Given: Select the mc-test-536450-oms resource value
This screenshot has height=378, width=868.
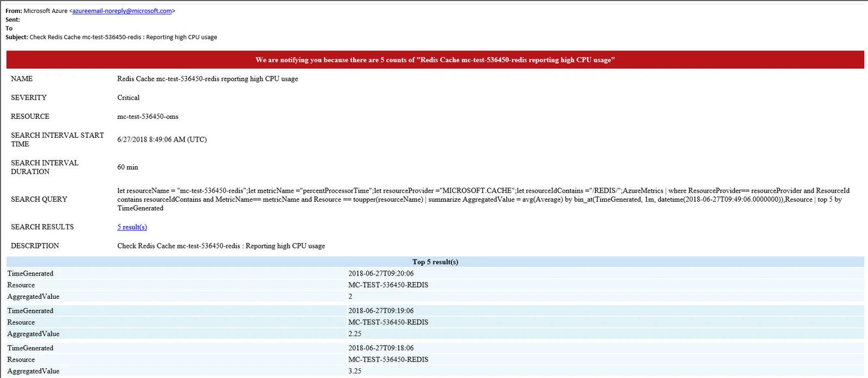Looking at the screenshot, I should tap(148, 117).
